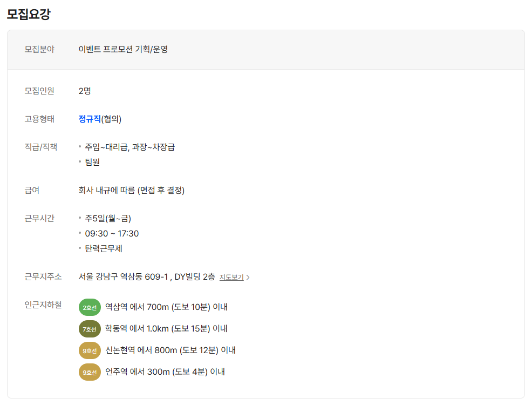Click the 학동역 에서 1.0km distance text
Screen dimensions: 532x412
point(166,329)
